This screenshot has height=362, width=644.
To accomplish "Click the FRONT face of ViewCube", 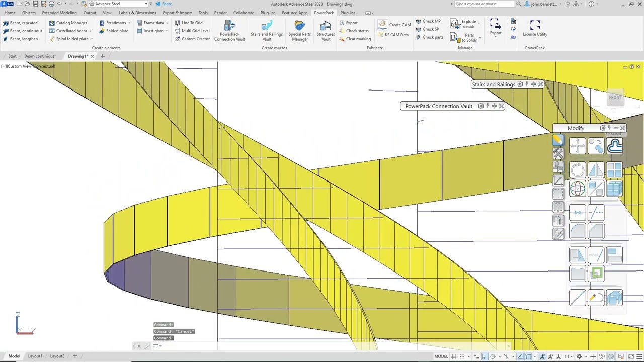I will (x=615, y=98).
